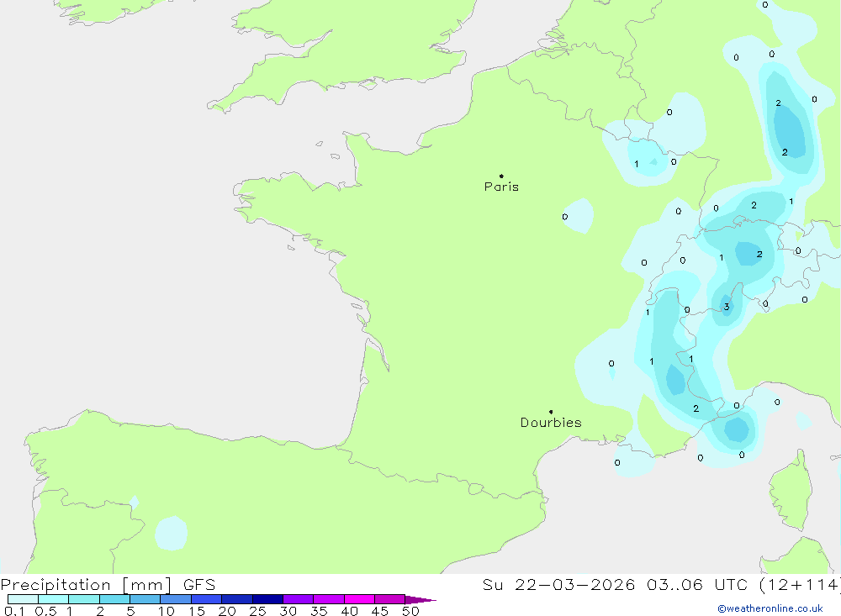The width and height of the screenshot is (841, 616).
Task: Click the Dourbies city label
Action: click(x=551, y=423)
